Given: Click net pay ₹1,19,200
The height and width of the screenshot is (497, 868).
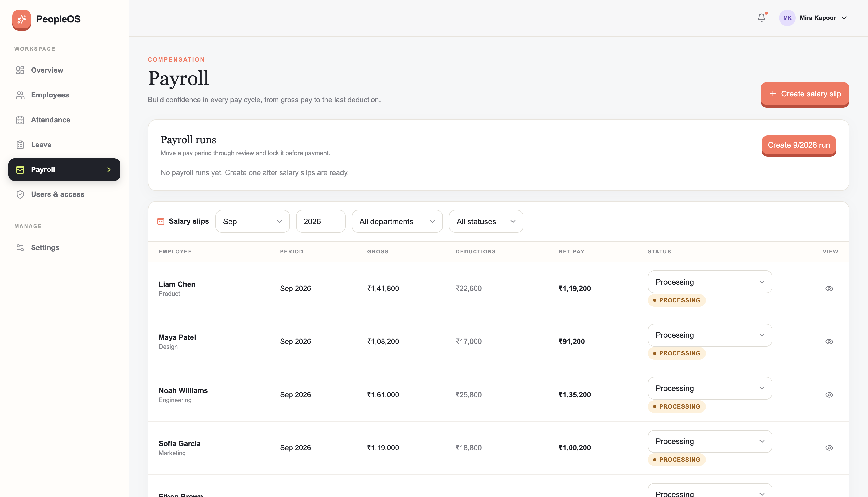Looking at the screenshot, I should (x=575, y=288).
